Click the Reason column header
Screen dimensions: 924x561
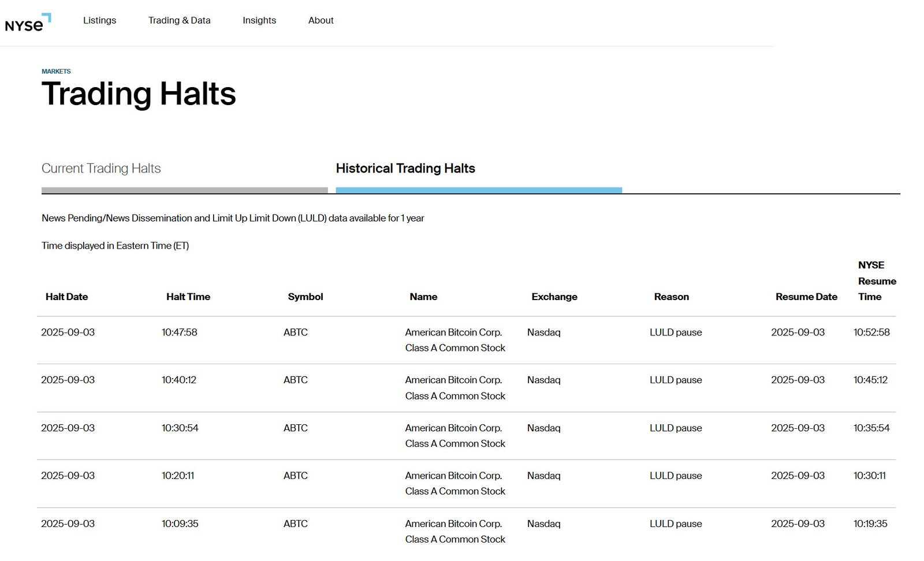(x=671, y=297)
